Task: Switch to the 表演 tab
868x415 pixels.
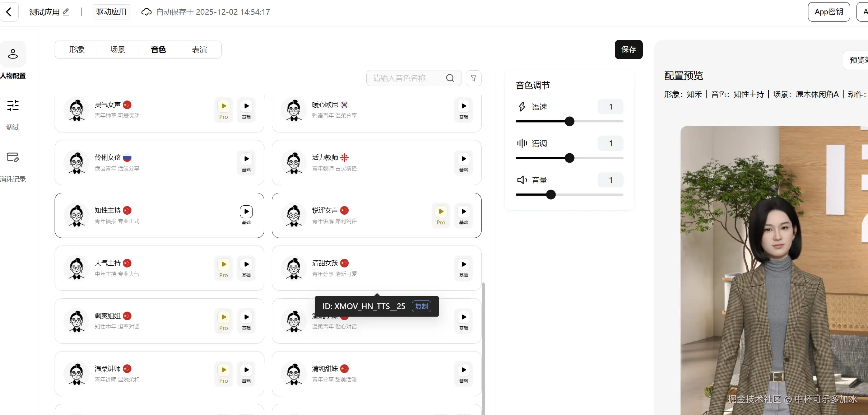Action: pos(199,50)
